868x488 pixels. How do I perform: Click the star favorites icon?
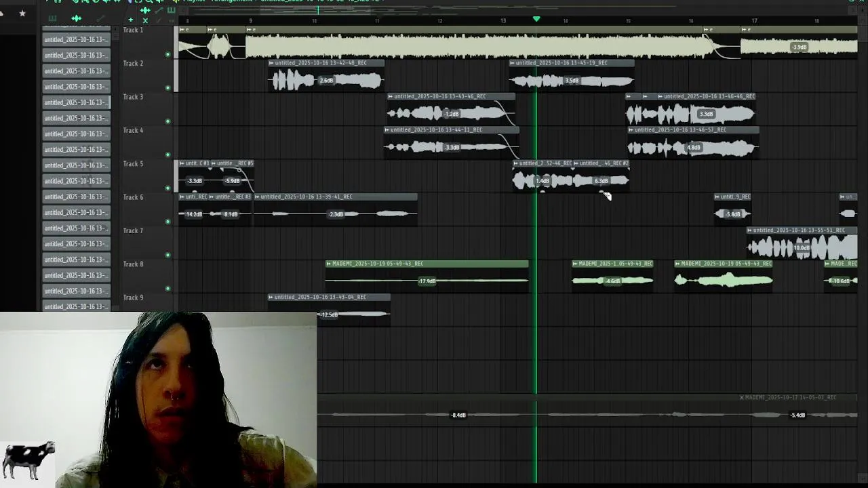click(22, 13)
